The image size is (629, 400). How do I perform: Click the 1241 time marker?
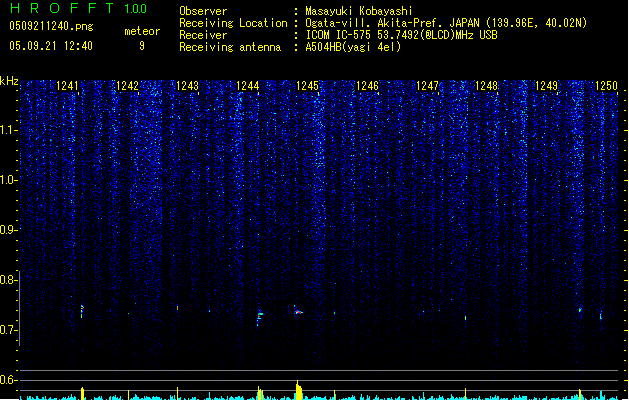67,85
